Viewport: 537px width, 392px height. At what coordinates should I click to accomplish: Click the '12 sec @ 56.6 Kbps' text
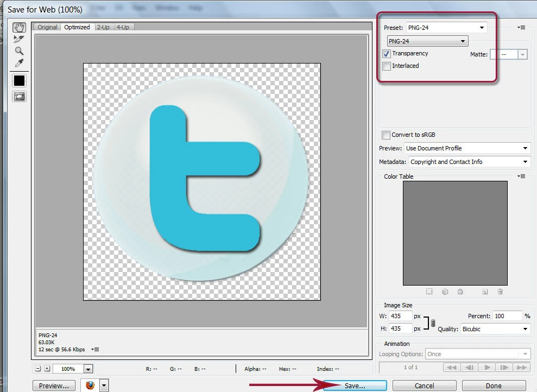click(x=62, y=350)
